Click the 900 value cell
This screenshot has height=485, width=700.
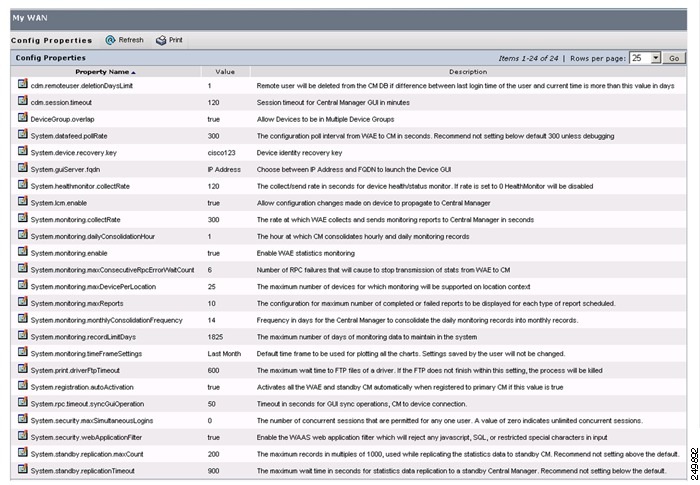pyautogui.click(x=213, y=471)
